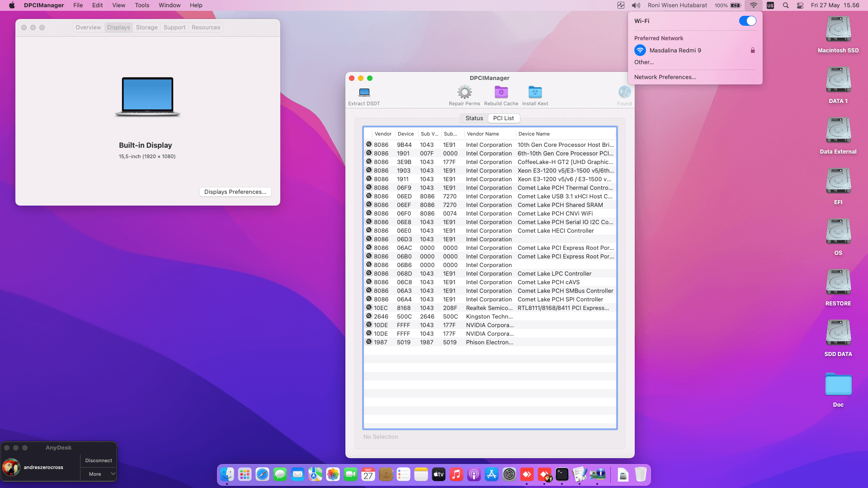Select the Comet Lake LPC Controller row
Screen dimensions: 868x488
[490, 273]
